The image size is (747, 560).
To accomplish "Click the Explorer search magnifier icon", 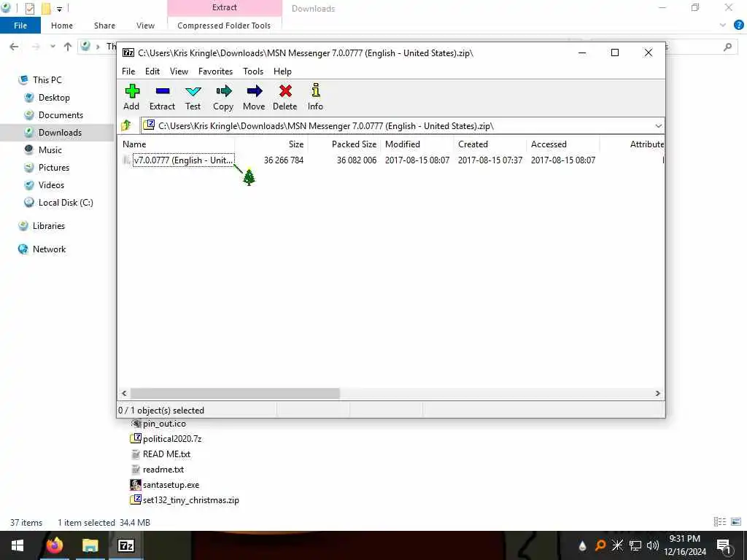I will tap(727, 47).
